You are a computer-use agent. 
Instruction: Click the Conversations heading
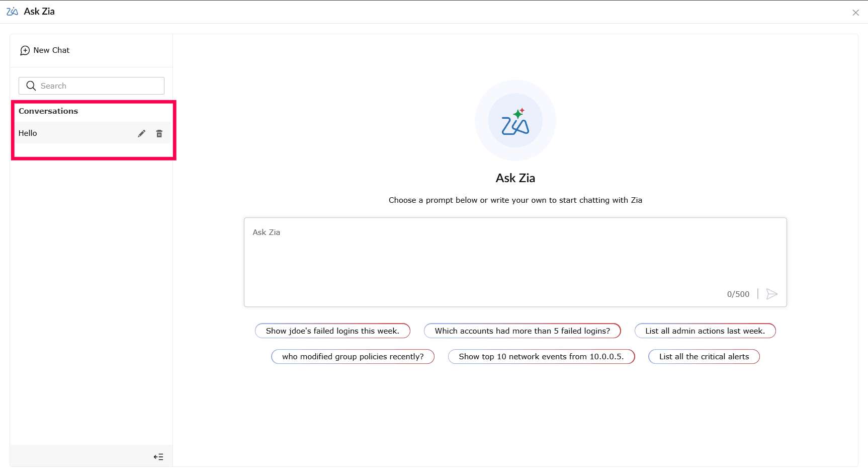[48, 111]
